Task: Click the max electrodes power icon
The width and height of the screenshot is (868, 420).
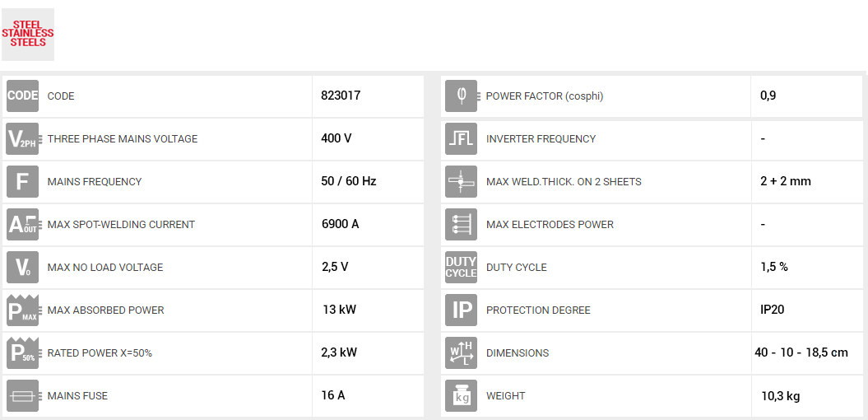Action: (x=461, y=224)
